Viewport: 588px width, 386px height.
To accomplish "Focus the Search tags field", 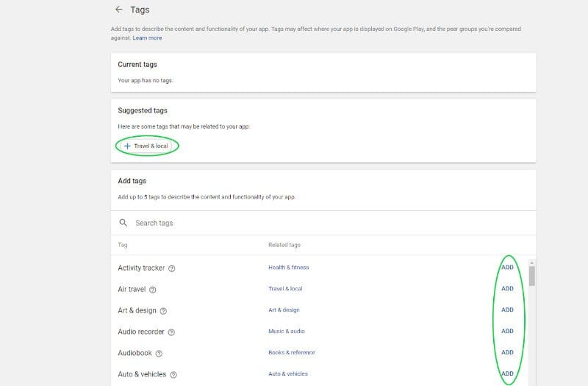I will (323, 223).
